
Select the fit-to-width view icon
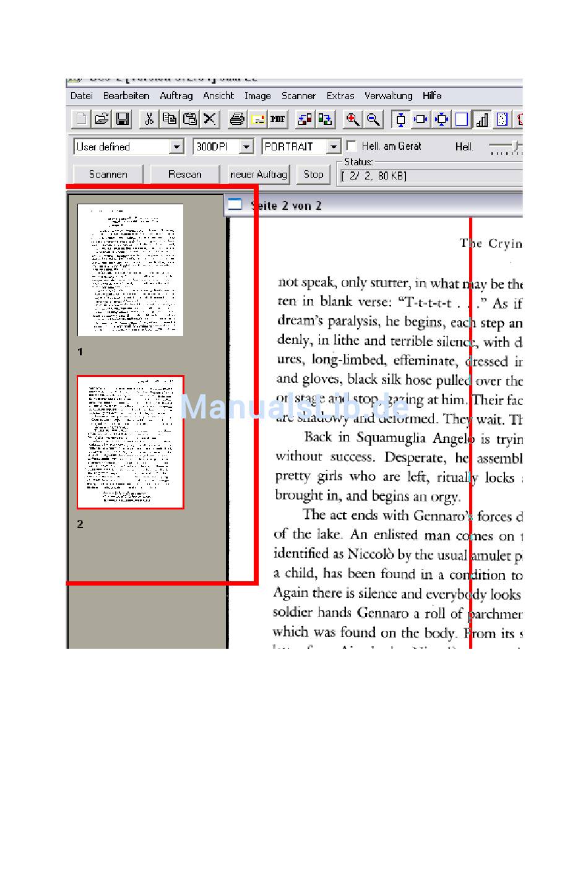[421, 119]
